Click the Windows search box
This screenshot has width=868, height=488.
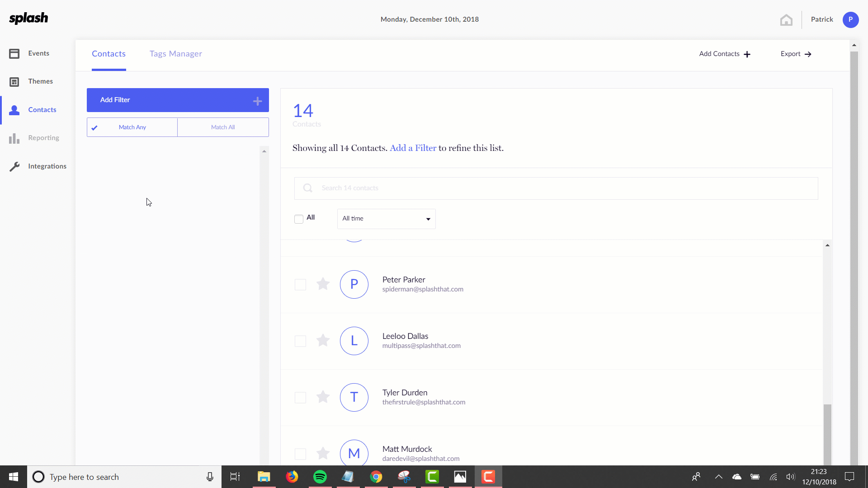point(124,477)
